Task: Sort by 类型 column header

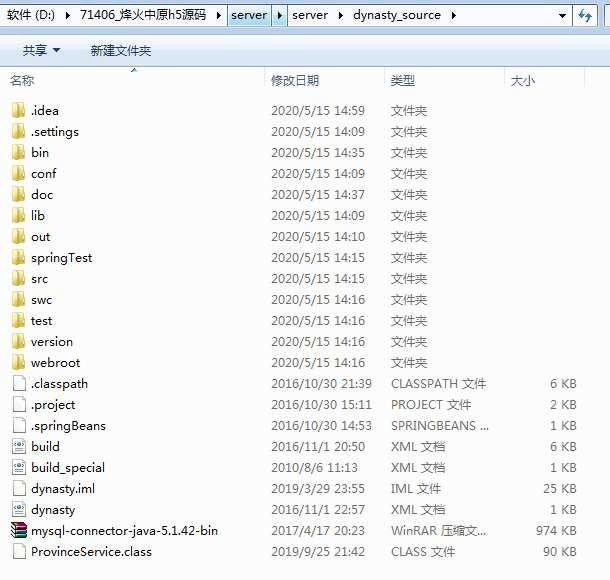Action: point(403,81)
